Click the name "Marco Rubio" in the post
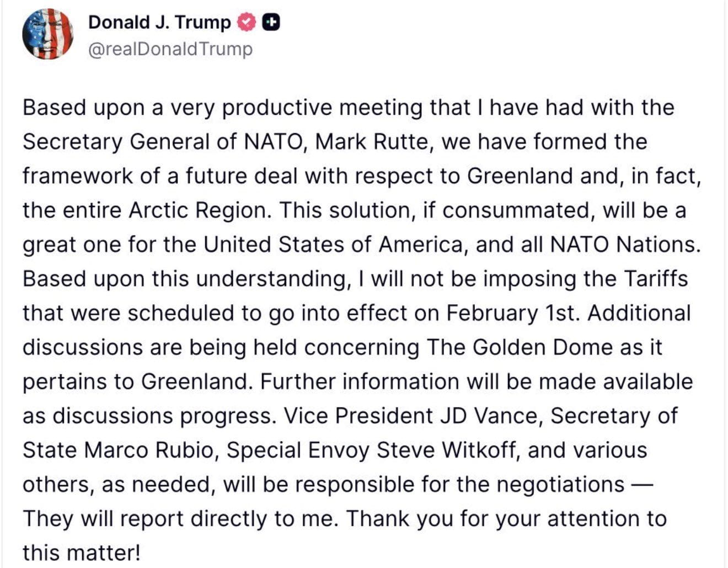The image size is (728, 568). [149, 450]
